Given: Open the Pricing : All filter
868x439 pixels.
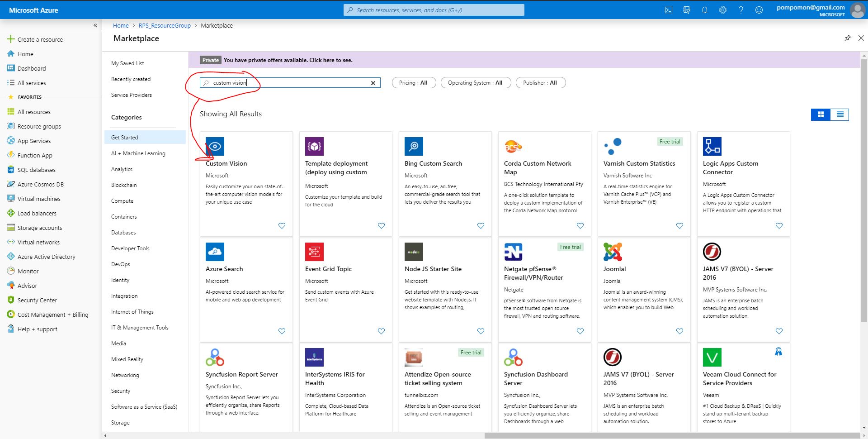Looking at the screenshot, I should (413, 83).
